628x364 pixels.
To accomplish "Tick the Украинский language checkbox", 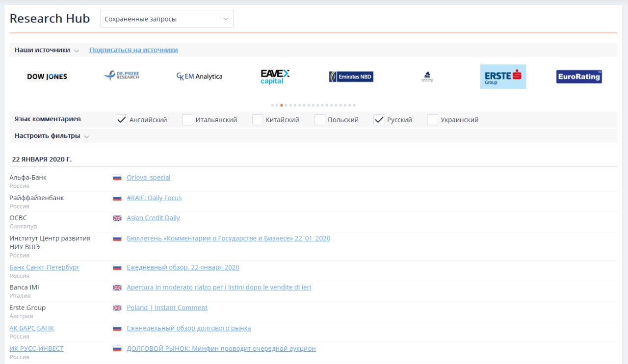I will [x=432, y=120].
